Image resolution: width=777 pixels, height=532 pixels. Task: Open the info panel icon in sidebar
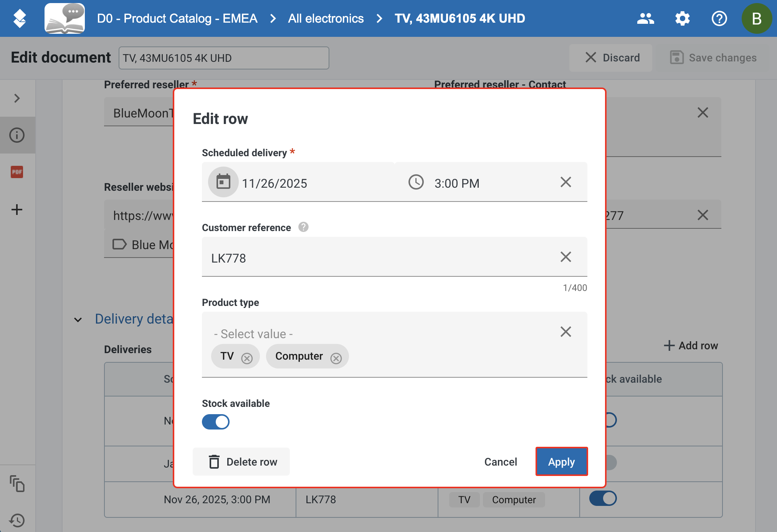click(17, 135)
